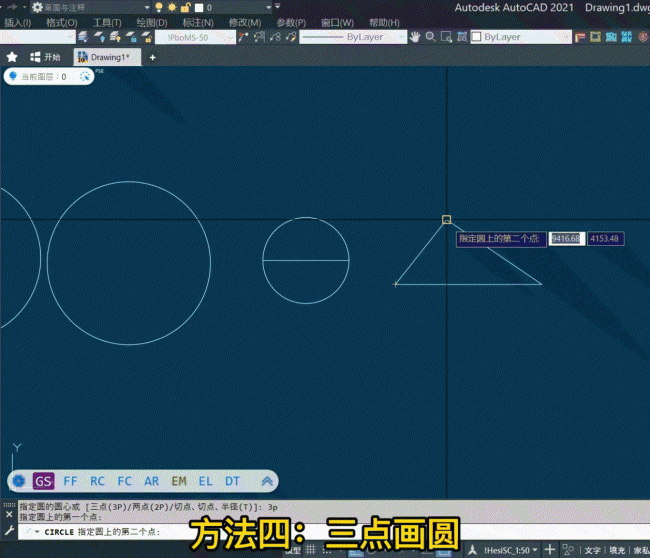Click the Zoom Window icon

(x=446, y=37)
